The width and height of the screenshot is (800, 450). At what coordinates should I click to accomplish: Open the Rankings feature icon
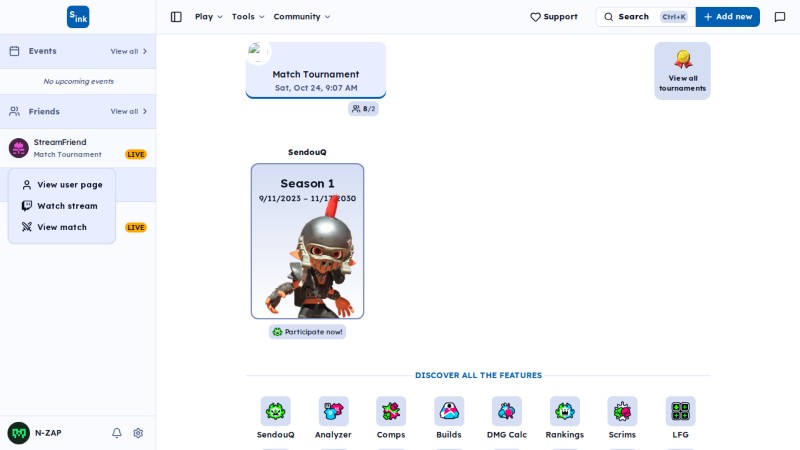tap(565, 411)
